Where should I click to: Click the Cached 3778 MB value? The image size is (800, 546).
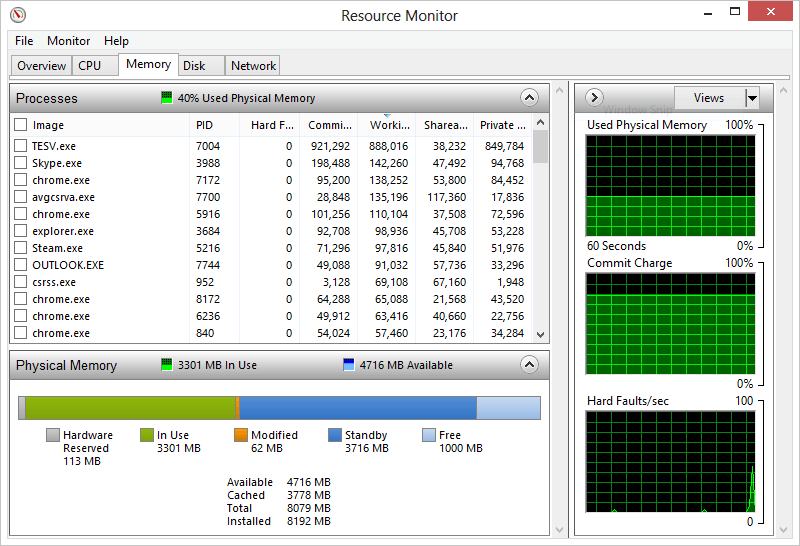pos(309,495)
